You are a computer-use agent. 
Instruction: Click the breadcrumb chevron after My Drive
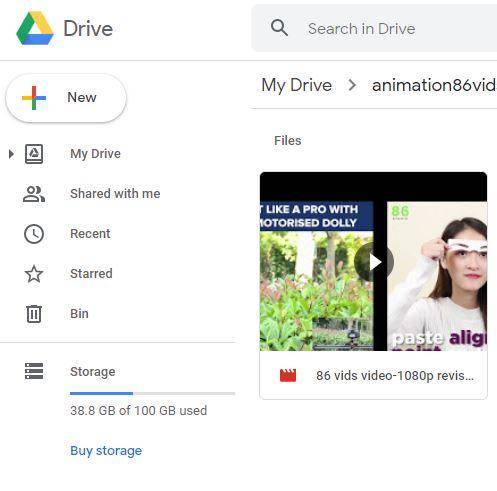pos(352,85)
